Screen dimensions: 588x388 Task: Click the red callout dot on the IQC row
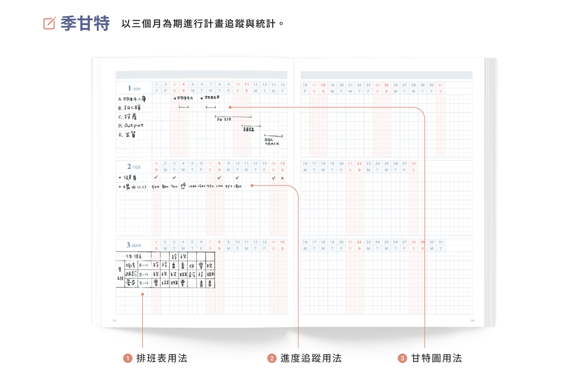click(x=230, y=107)
